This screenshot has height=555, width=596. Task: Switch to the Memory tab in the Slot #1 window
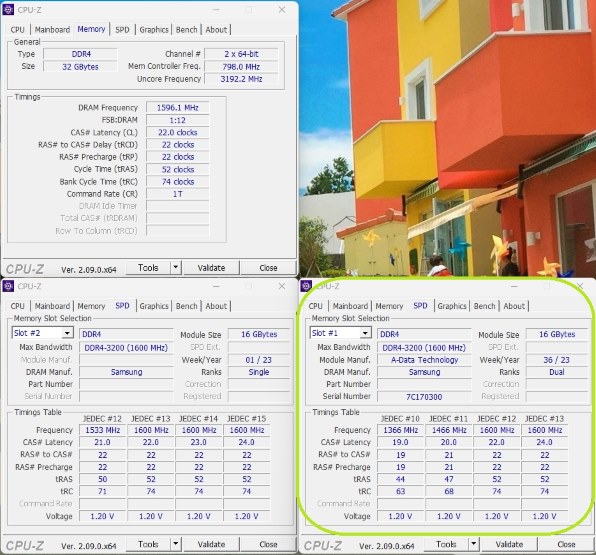389,306
